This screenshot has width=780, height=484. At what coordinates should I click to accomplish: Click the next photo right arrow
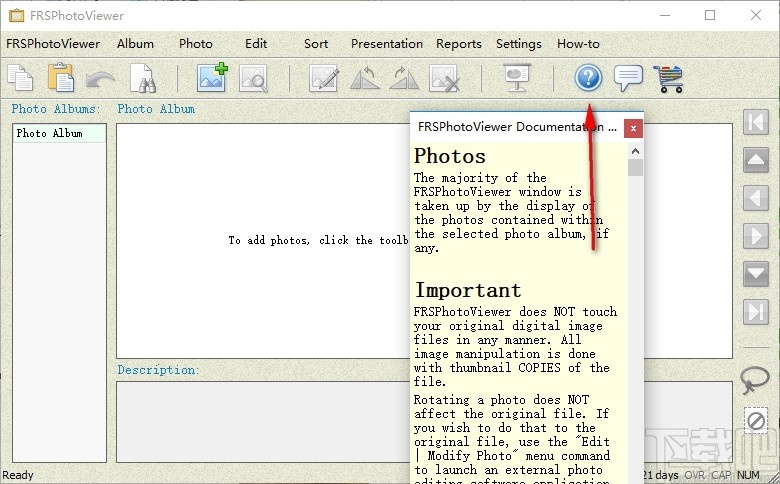[756, 236]
